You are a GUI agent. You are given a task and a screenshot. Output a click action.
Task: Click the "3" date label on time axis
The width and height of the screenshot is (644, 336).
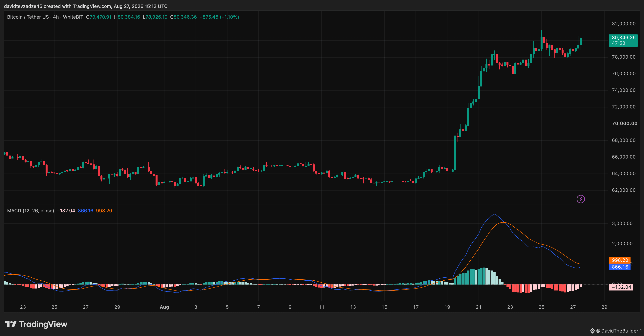click(x=196, y=307)
